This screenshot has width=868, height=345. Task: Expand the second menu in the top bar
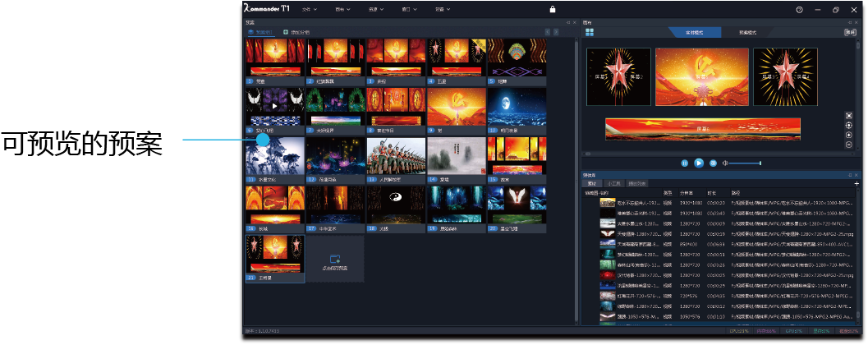pyautogui.click(x=342, y=10)
